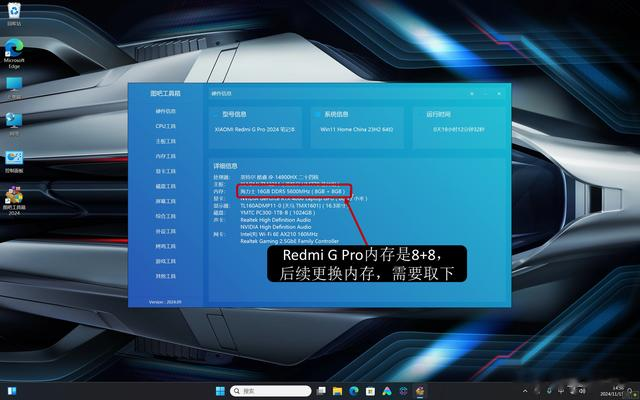Open the 硬件信息 section in the sidebar
The width and height of the screenshot is (640, 400).
pos(165,111)
